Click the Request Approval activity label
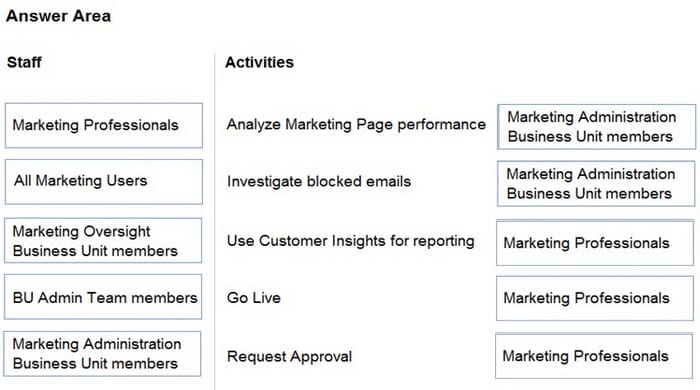 289,357
